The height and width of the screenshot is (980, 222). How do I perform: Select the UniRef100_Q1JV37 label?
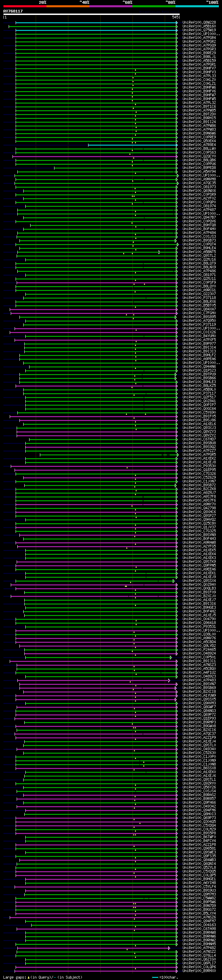(199, 527)
